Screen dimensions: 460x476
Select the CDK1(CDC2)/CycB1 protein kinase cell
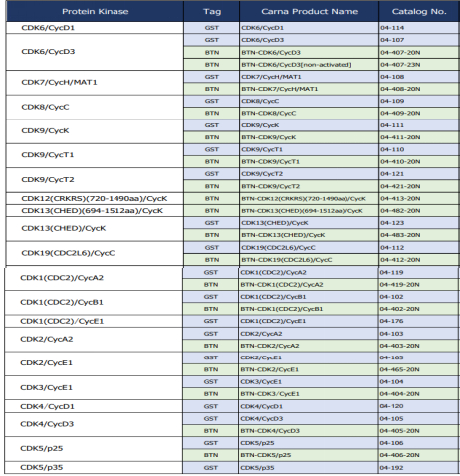[94, 303]
